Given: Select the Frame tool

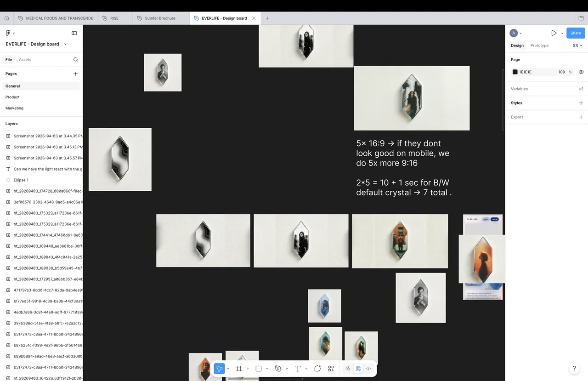Looking at the screenshot, I should 239,369.
